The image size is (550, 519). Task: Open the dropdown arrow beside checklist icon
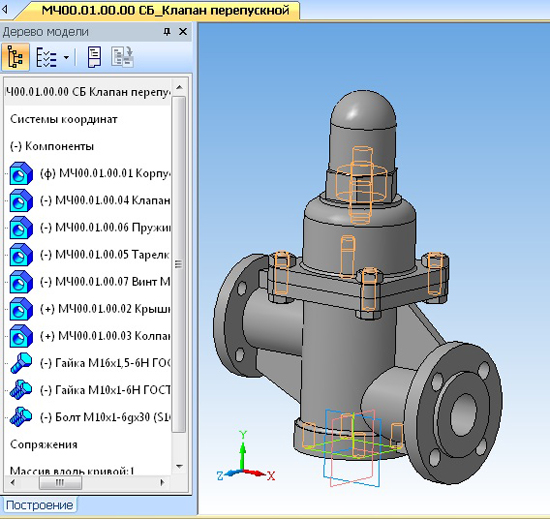click(66, 57)
